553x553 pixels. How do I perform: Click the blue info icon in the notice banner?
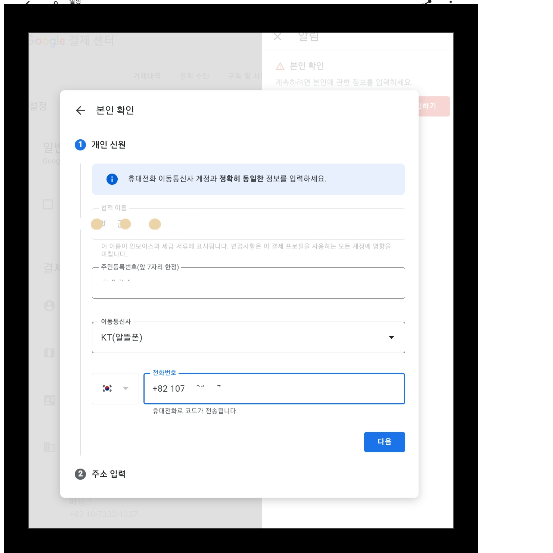[112, 179]
